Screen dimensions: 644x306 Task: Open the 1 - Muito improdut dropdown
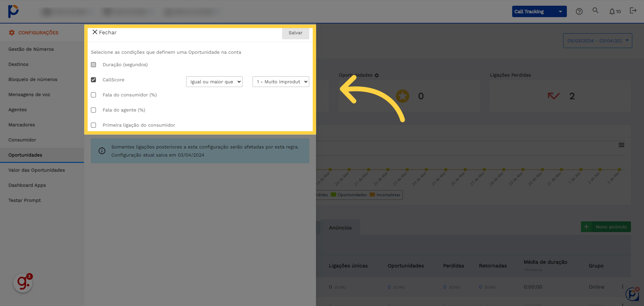pos(281,82)
